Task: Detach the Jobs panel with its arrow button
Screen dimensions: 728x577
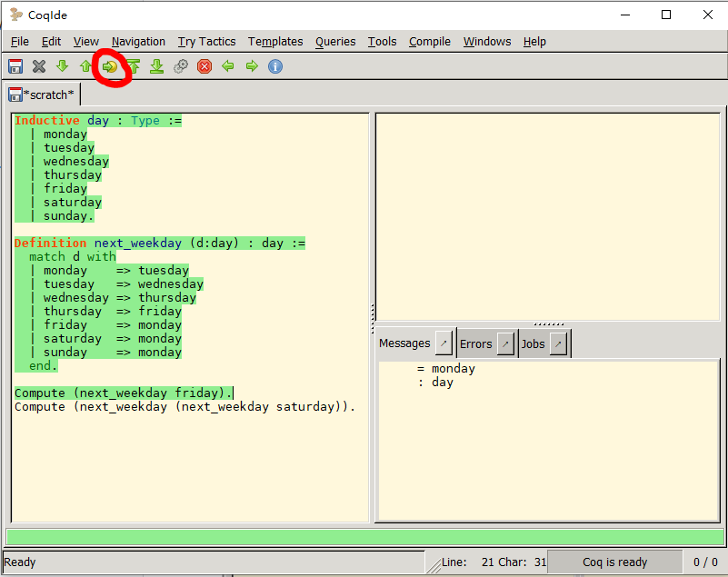Action: [558, 343]
